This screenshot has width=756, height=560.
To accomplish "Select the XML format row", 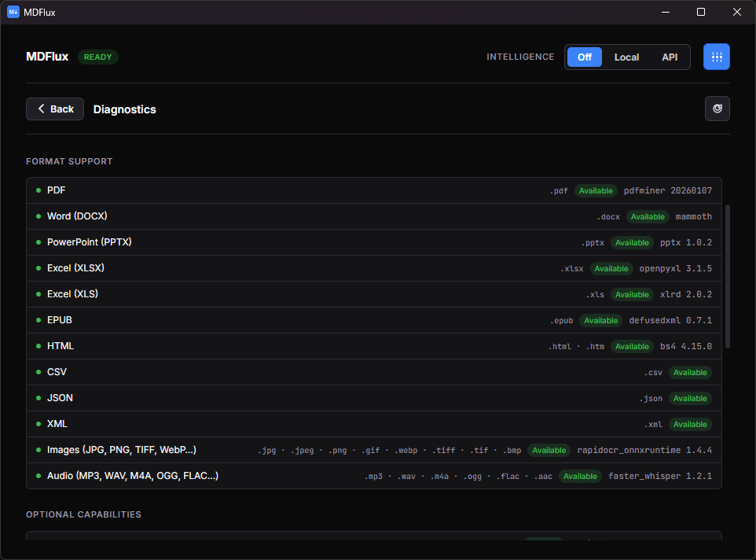I will 374,424.
